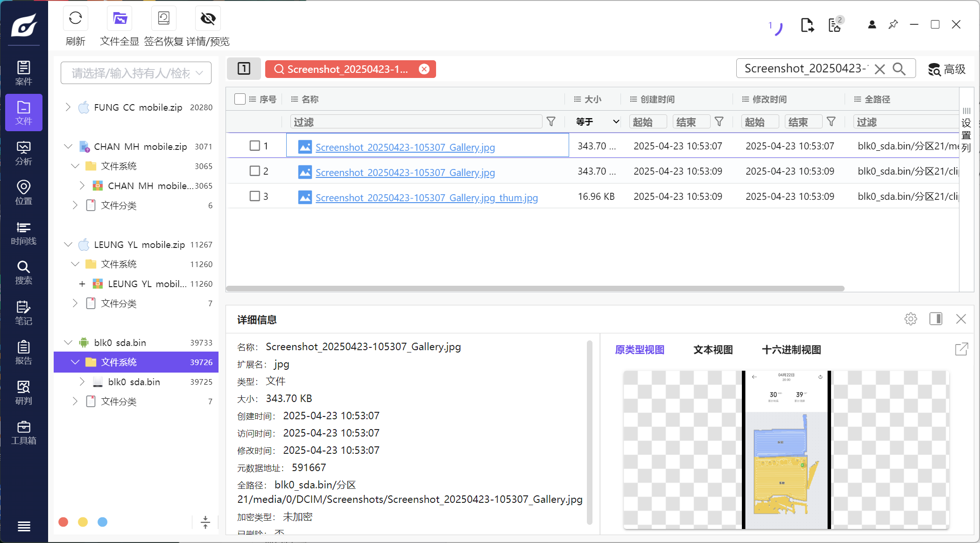This screenshot has height=543, width=980.
Task: Click the Refresh (刷新) toolbar icon
Action: pos(75,19)
